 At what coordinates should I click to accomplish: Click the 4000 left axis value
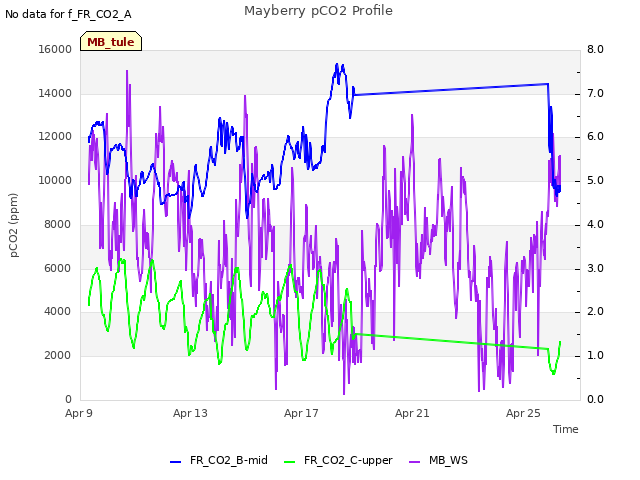[58, 311]
